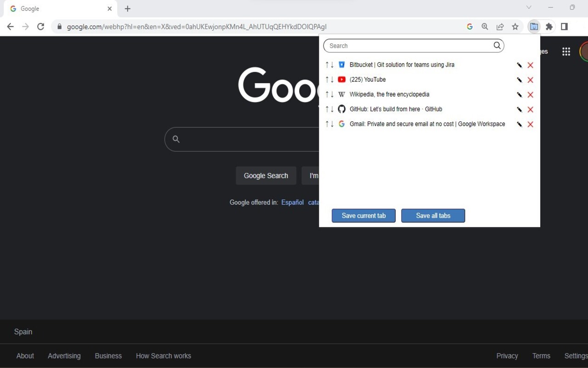Move Wikipedia entry down with arrow
The width and height of the screenshot is (588, 368).
332,94
